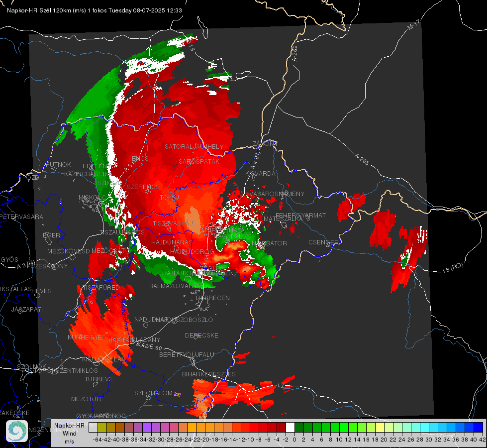The image size is (487, 448).
Task: Click the M-17 road label
Action: tap(413, 24)
